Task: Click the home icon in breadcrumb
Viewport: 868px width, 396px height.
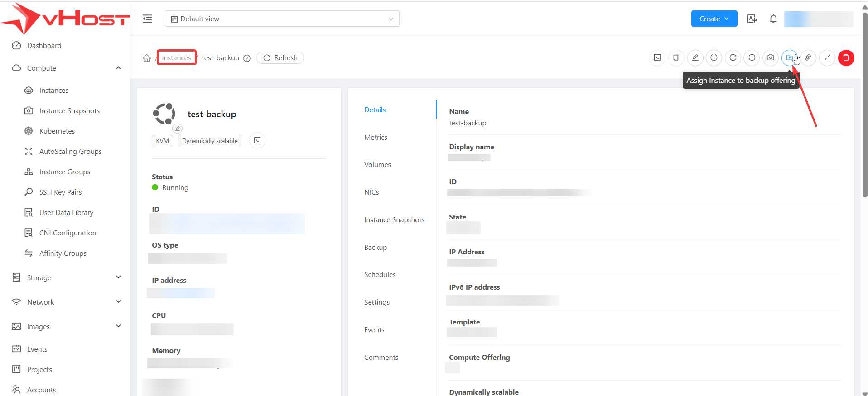Action: 147,58
